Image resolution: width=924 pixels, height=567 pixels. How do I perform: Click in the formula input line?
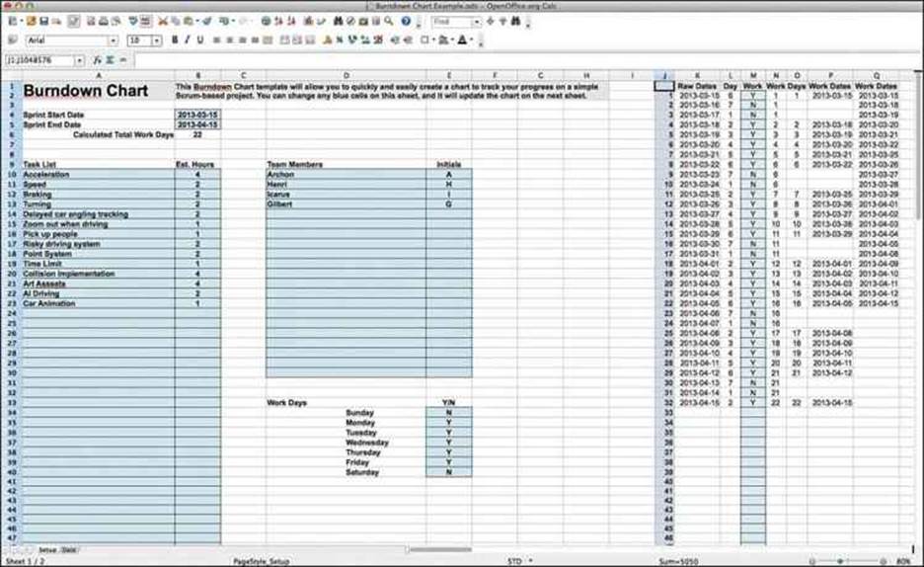[524, 60]
